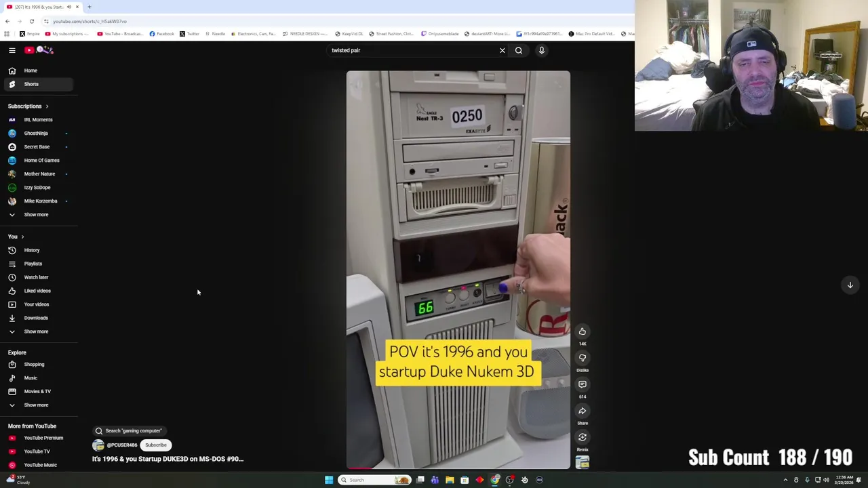Viewport: 868px width, 488px height.
Task: Open Playlists page
Action: (x=39, y=264)
